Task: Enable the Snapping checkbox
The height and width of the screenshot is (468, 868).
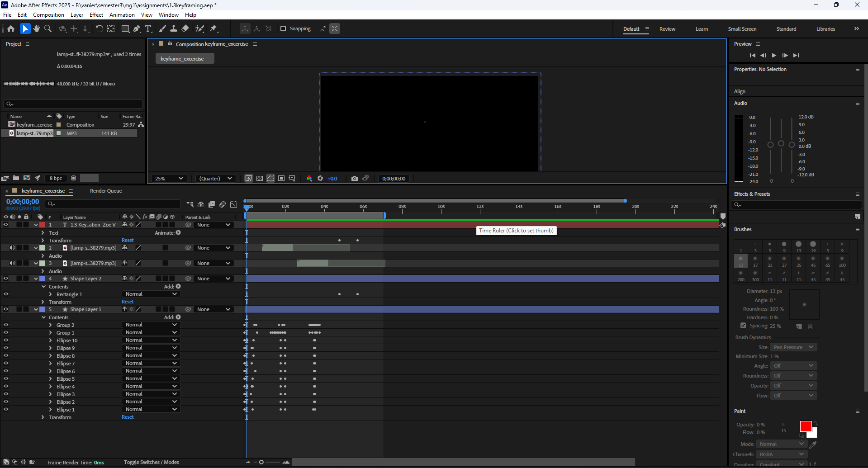Action: pos(283,28)
